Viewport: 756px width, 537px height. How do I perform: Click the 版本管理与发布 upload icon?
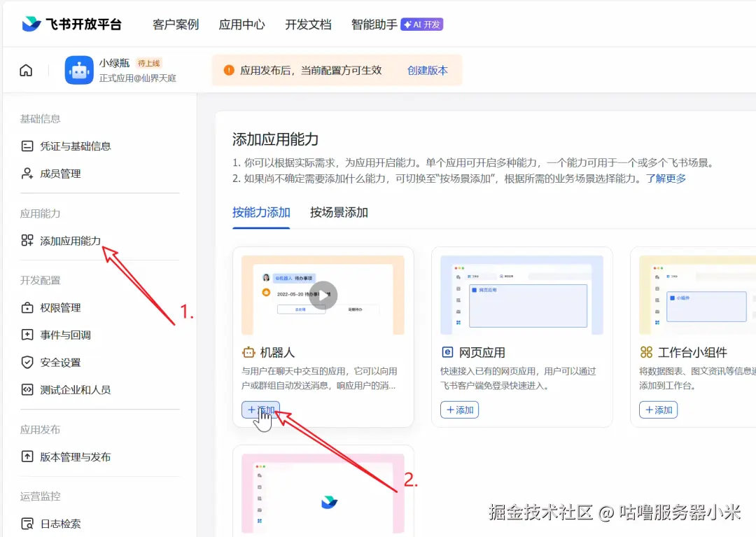click(x=27, y=456)
